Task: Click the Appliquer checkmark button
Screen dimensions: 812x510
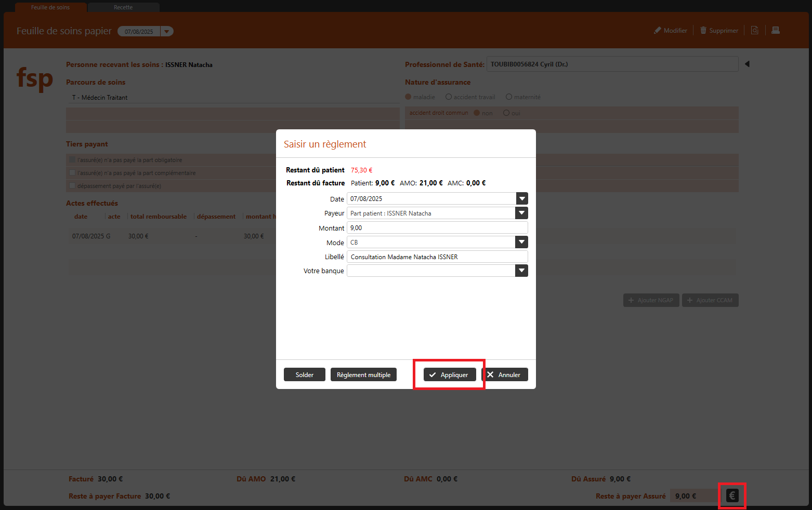Action: pyautogui.click(x=450, y=374)
